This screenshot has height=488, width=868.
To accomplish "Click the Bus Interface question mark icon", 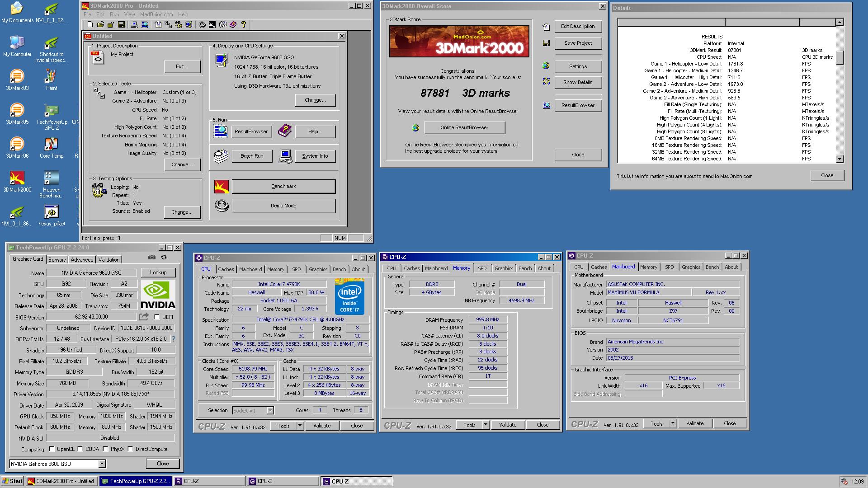I will pyautogui.click(x=174, y=338).
